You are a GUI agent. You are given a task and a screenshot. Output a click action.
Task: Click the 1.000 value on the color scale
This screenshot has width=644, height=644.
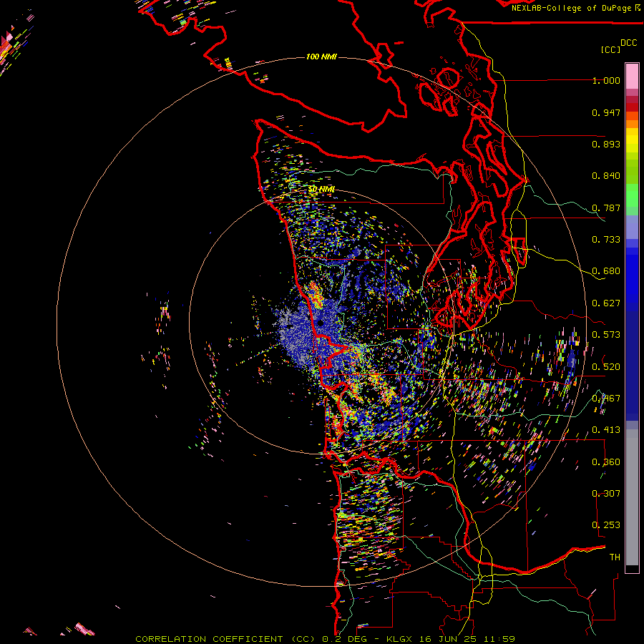(606, 80)
